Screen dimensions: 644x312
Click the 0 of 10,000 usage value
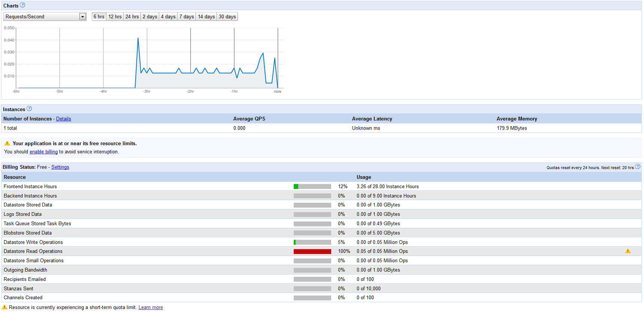[369, 289]
